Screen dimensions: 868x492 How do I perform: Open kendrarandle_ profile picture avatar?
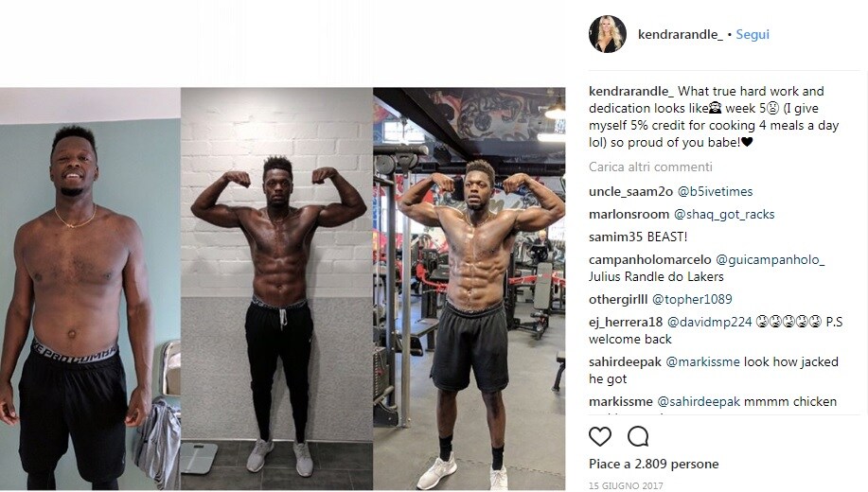pos(608,34)
